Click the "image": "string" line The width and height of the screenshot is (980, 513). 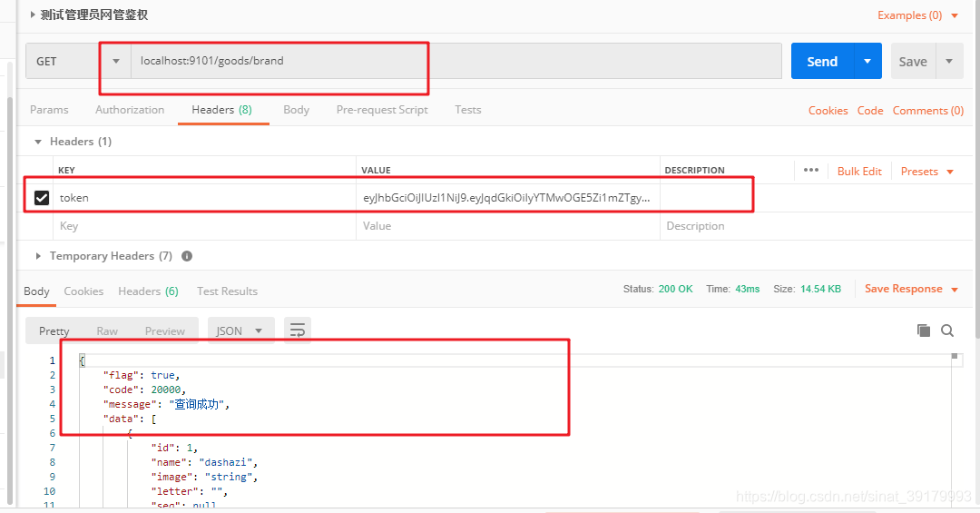(204, 477)
